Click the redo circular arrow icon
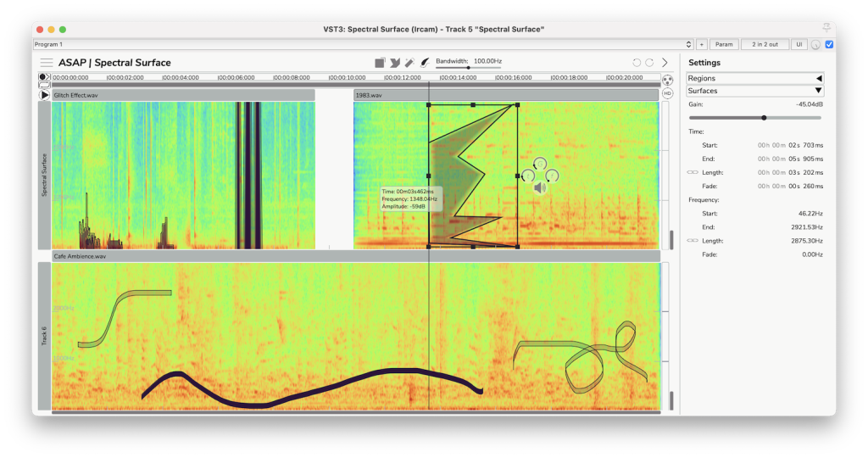Image resolution: width=868 pixels, height=458 pixels. coord(649,63)
